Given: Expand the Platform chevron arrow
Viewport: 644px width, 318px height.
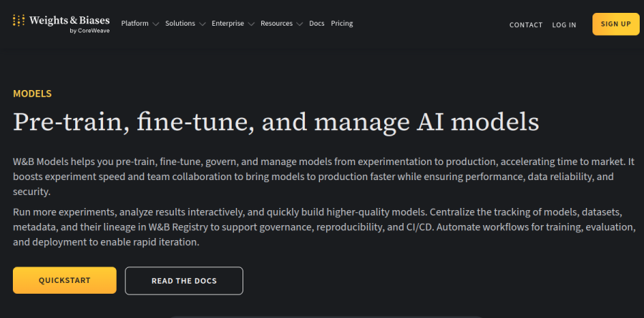Looking at the screenshot, I should click(155, 24).
